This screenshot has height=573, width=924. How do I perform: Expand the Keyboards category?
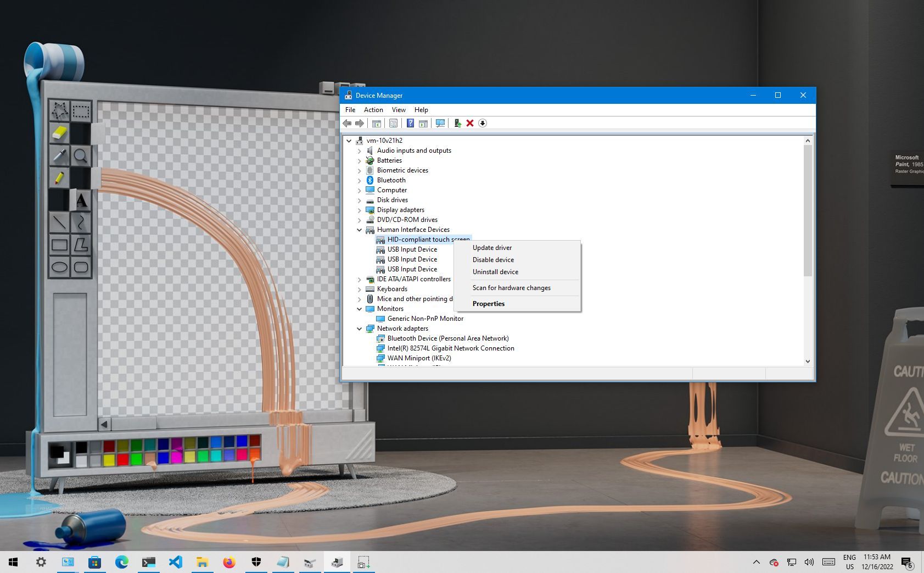[x=360, y=290]
